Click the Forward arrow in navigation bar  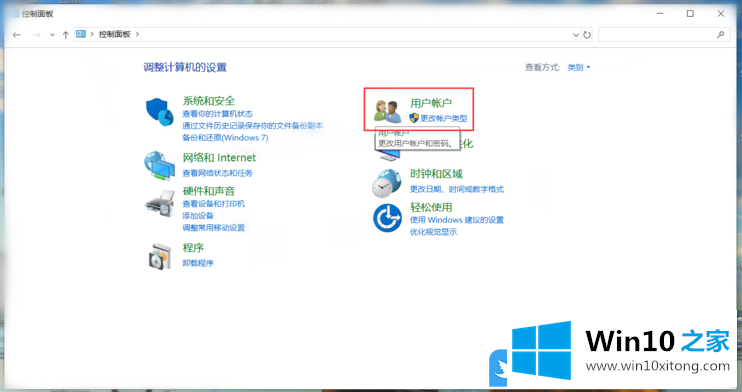(36, 35)
